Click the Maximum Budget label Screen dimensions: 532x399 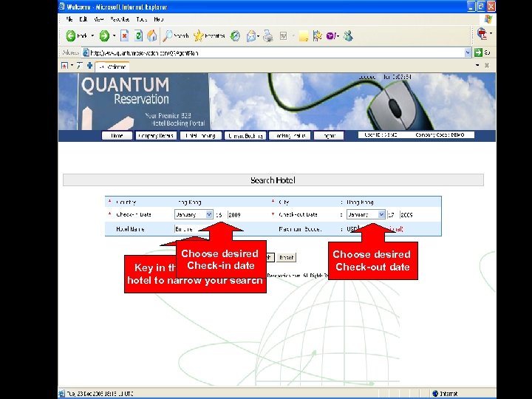click(300, 229)
